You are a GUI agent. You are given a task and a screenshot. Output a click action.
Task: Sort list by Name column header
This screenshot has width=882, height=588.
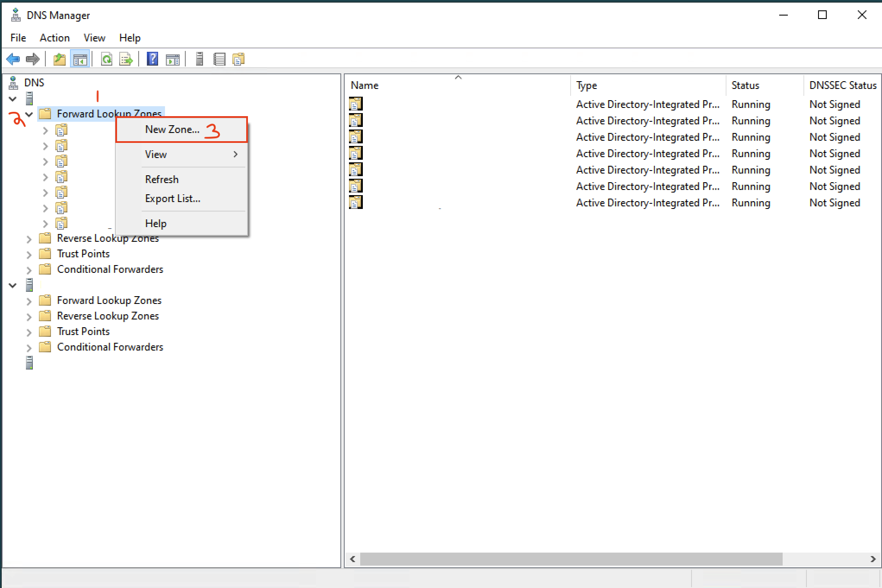(458, 85)
